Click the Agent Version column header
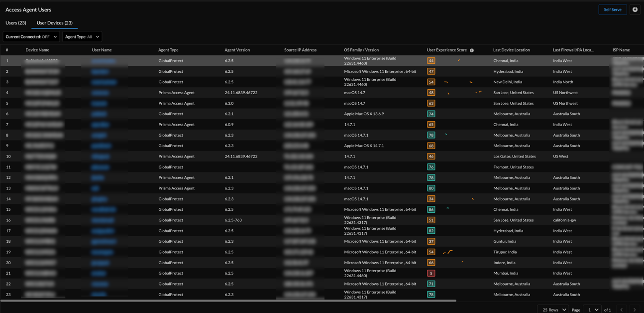The image size is (644, 313). point(237,50)
